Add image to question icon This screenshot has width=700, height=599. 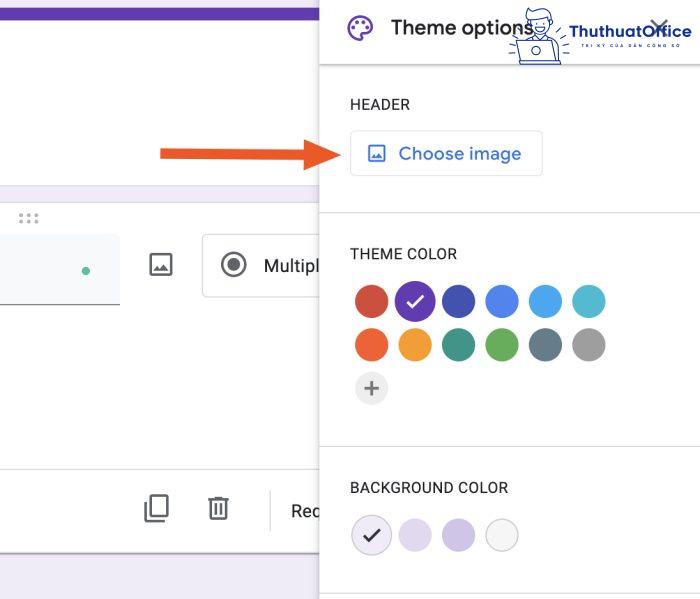tap(161, 265)
